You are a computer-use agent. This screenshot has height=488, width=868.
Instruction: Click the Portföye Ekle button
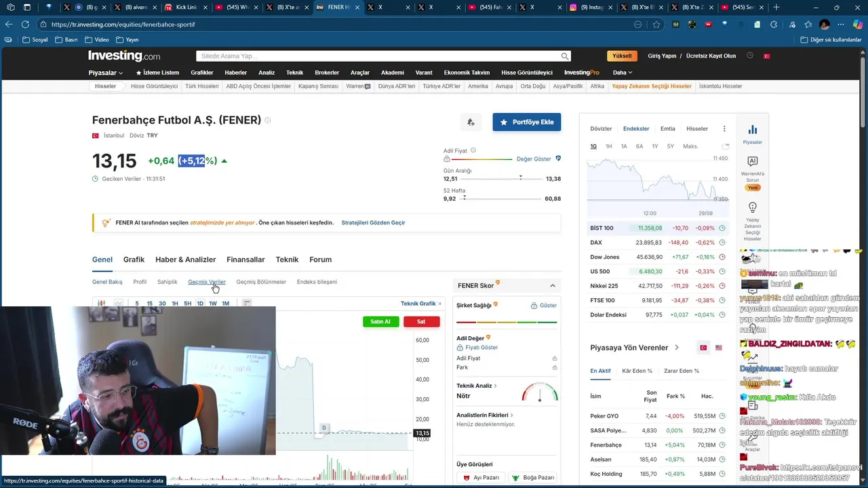pyautogui.click(x=527, y=122)
